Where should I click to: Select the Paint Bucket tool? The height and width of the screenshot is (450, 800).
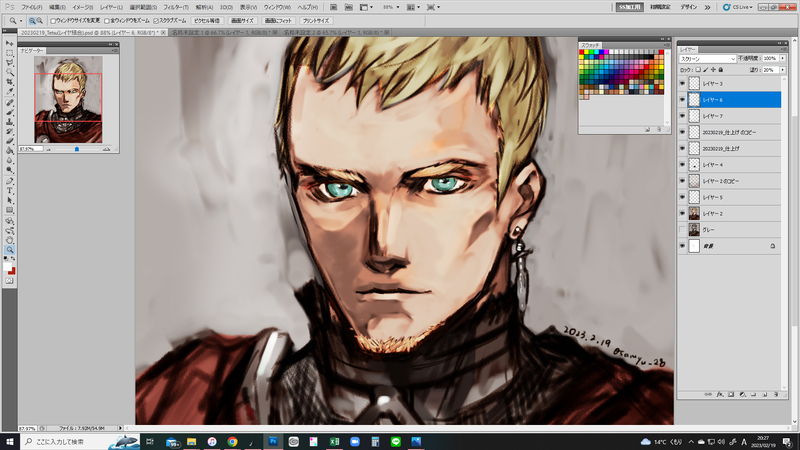[10, 151]
